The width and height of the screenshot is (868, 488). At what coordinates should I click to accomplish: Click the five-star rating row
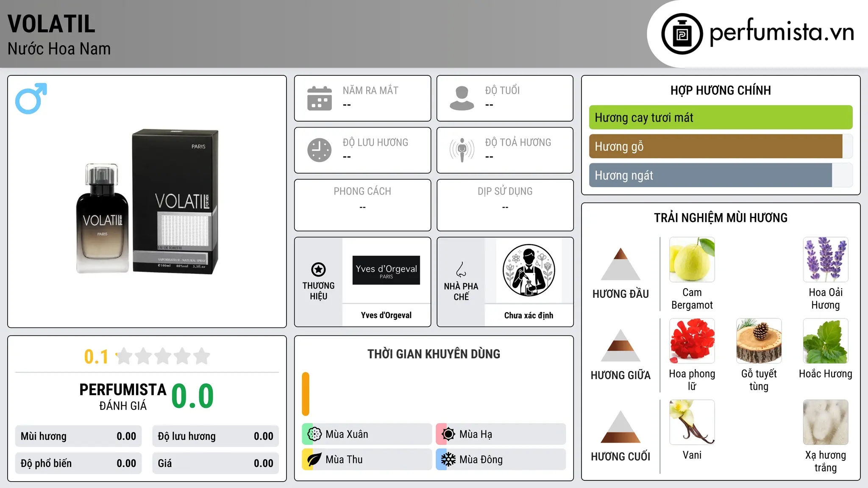(163, 356)
